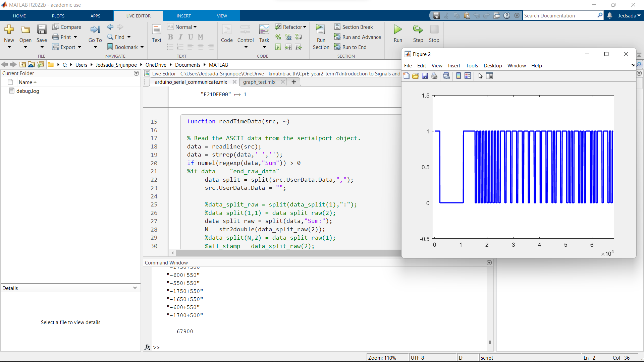Click the Go To icon
Screen dimensions: 644x362
pos(95,29)
